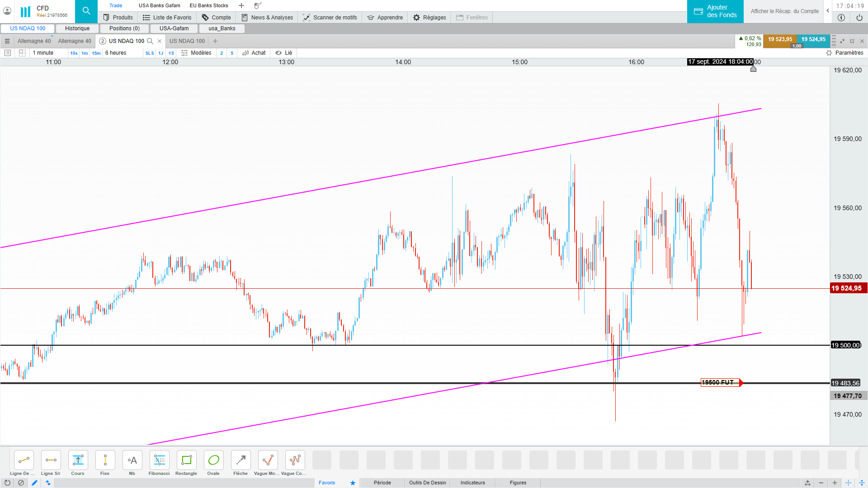Screen dimensions: 868x488
Task: Toggle the Lié linked eye option
Action: pos(284,53)
